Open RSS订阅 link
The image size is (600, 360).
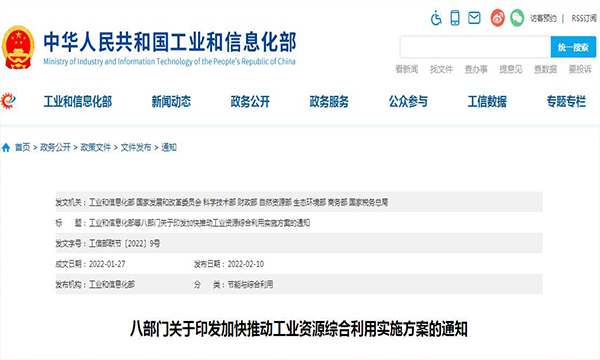point(584,18)
